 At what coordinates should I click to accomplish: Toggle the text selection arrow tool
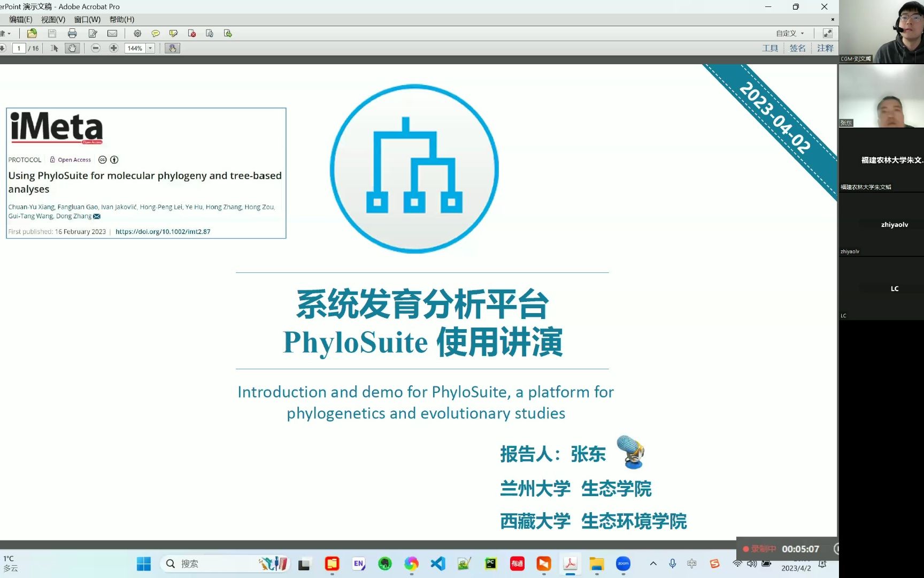[53, 48]
